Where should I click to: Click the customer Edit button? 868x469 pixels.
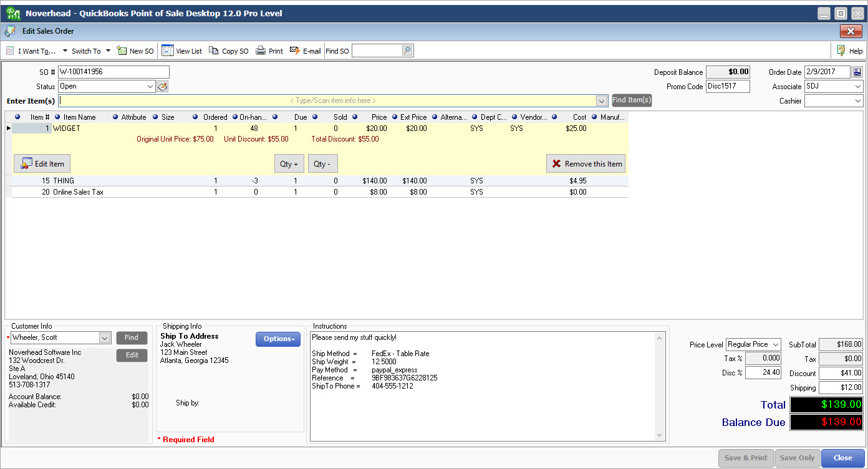pos(132,355)
